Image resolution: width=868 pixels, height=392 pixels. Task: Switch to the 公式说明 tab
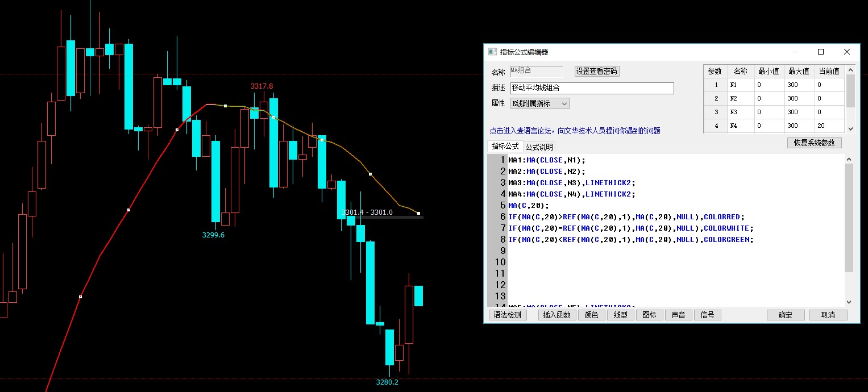click(538, 147)
